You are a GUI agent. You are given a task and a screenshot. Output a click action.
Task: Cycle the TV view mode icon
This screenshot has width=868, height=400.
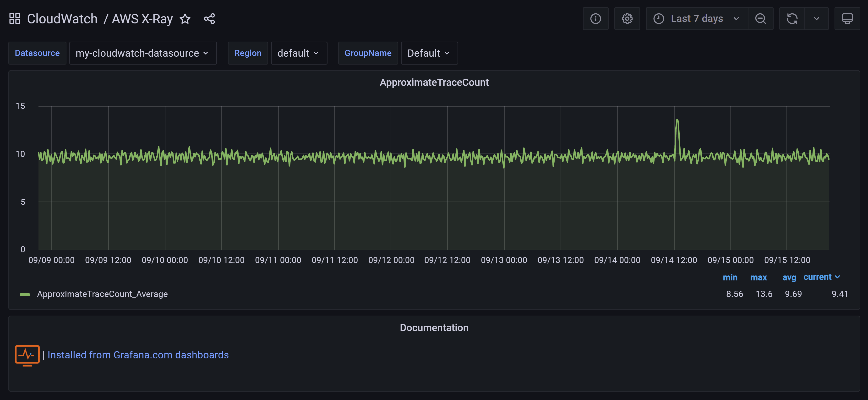coord(847,19)
